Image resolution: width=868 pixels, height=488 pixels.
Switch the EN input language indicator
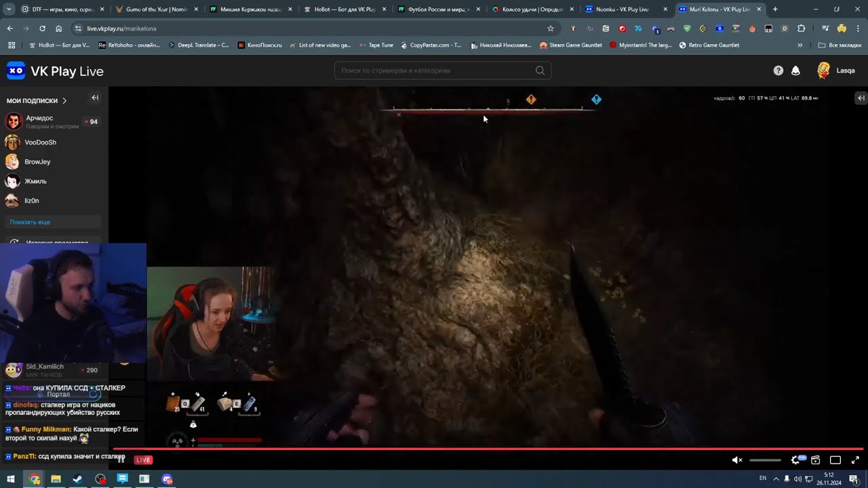(x=763, y=479)
